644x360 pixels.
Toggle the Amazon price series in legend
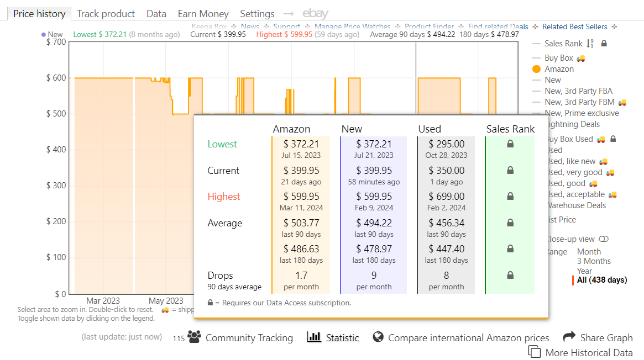[x=559, y=69]
